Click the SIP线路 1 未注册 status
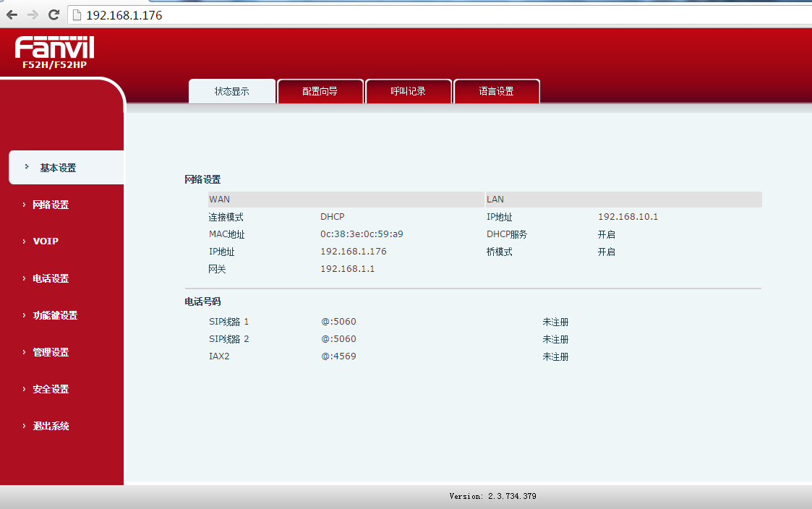 click(x=555, y=322)
